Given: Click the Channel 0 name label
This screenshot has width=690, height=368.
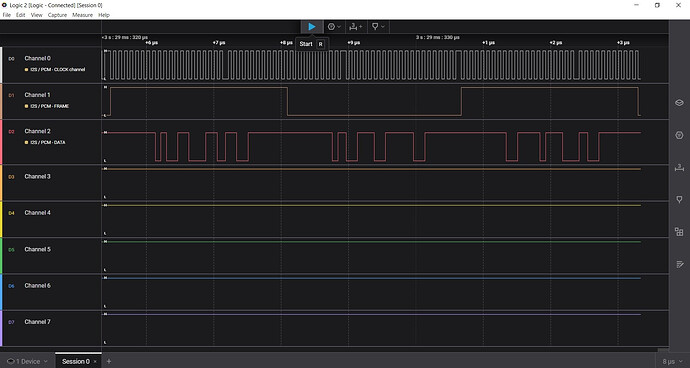Looking at the screenshot, I should pos(37,59).
